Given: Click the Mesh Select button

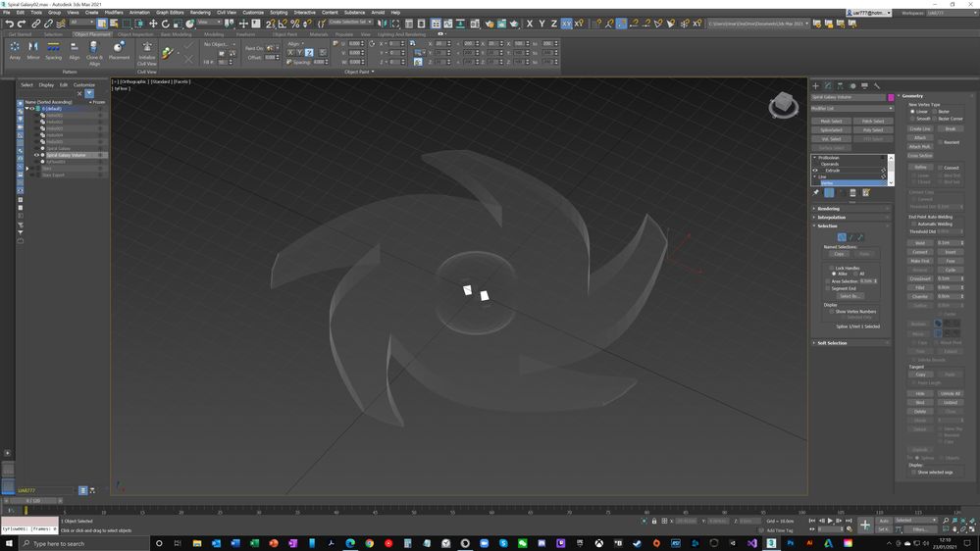Looking at the screenshot, I should (831, 122).
